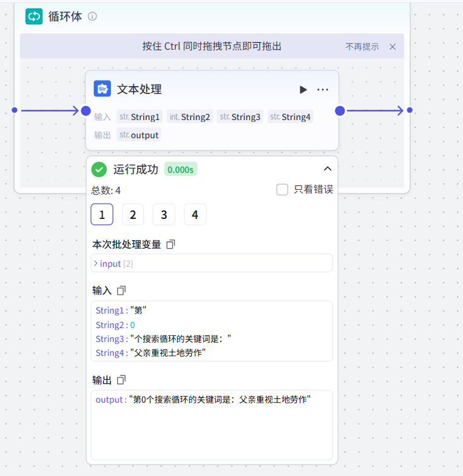Switch to batch result 3

(164, 215)
